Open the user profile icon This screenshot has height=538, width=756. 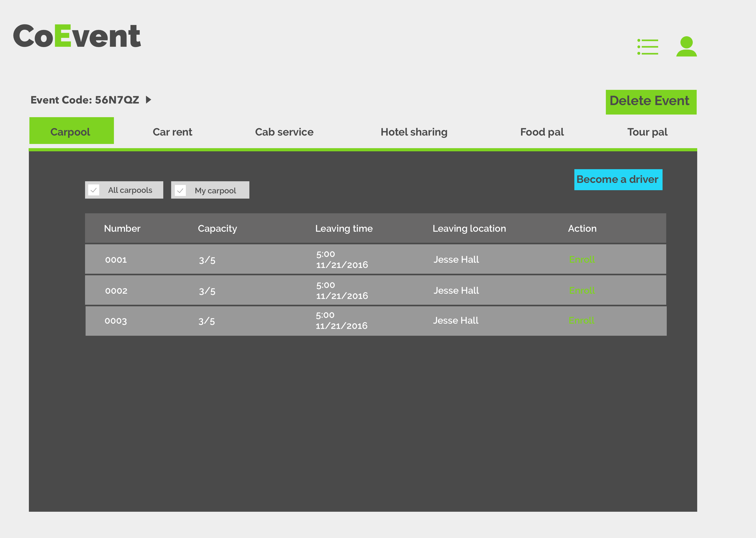[x=686, y=46]
